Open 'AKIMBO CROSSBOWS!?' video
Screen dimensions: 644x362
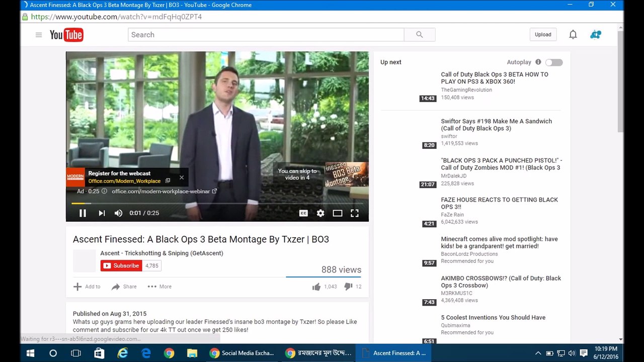point(501,282)
